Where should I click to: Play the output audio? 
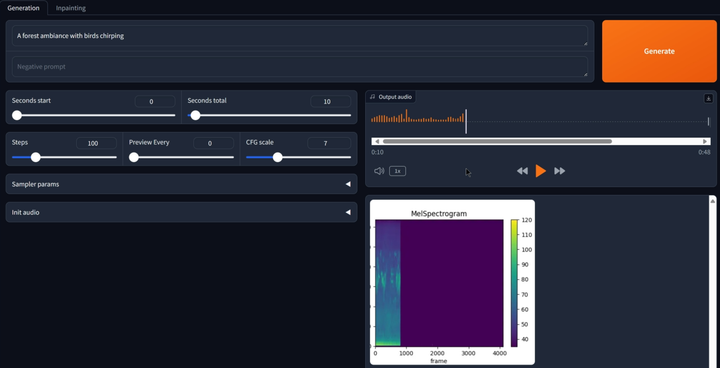click(x=540, y=171)
